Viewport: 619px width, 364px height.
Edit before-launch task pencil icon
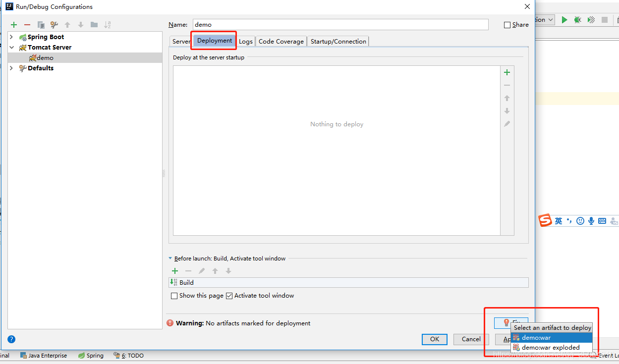(x=202, y=271)
